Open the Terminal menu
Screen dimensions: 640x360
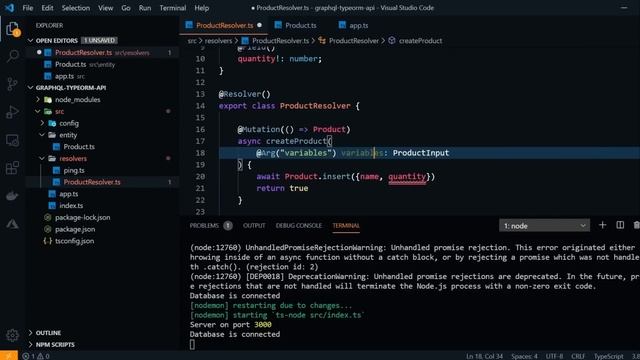click(173, 8)
